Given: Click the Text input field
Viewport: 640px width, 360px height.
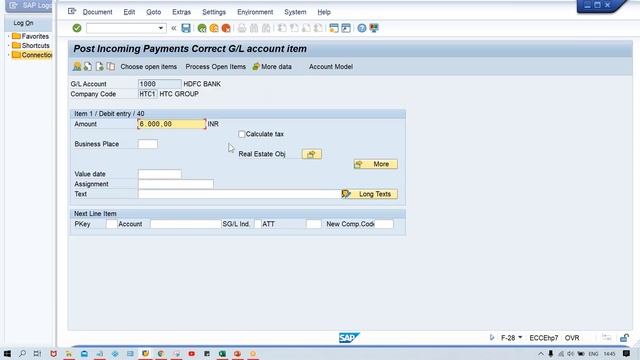Looking at the screenshot, I should point(240,194).
